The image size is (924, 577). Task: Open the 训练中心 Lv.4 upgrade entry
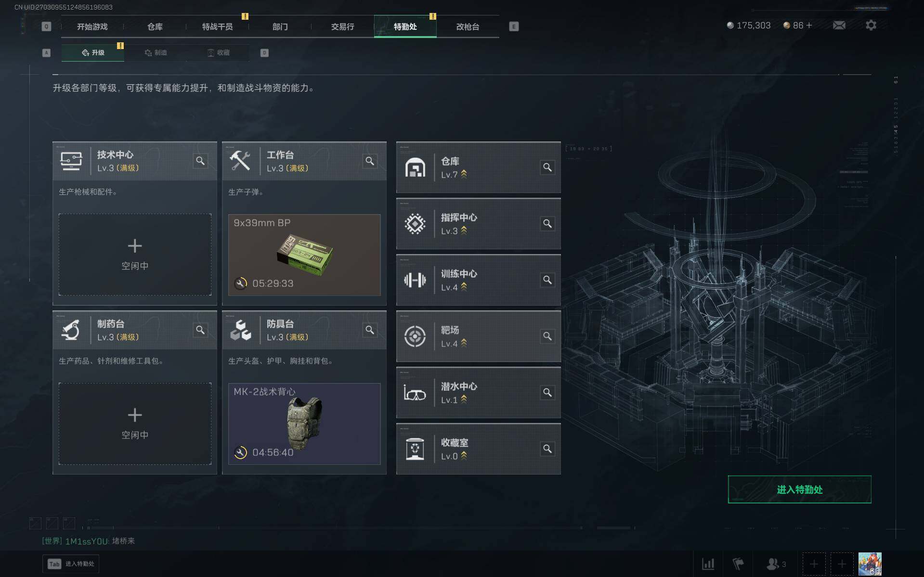pyautogui.click(x=478, y=280)
